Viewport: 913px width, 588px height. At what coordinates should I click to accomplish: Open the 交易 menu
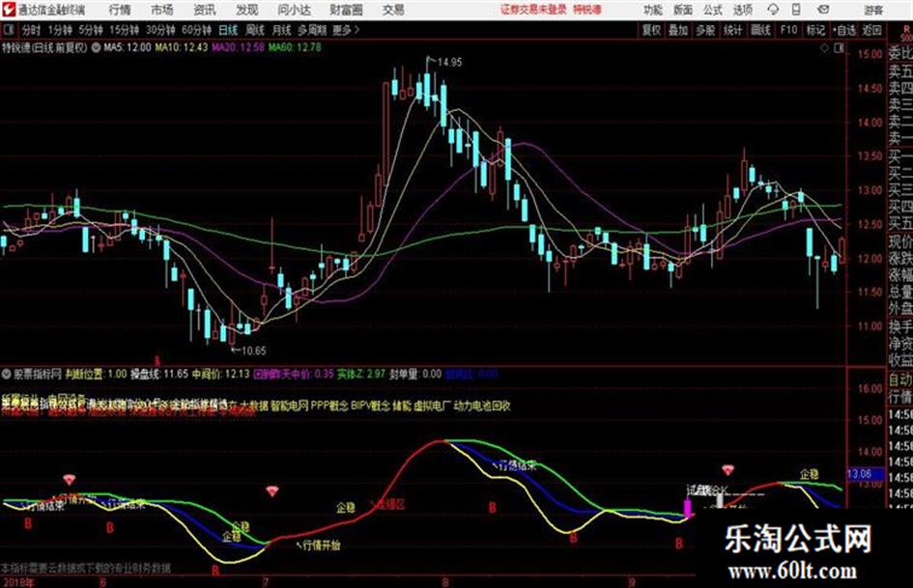[393, 10]
